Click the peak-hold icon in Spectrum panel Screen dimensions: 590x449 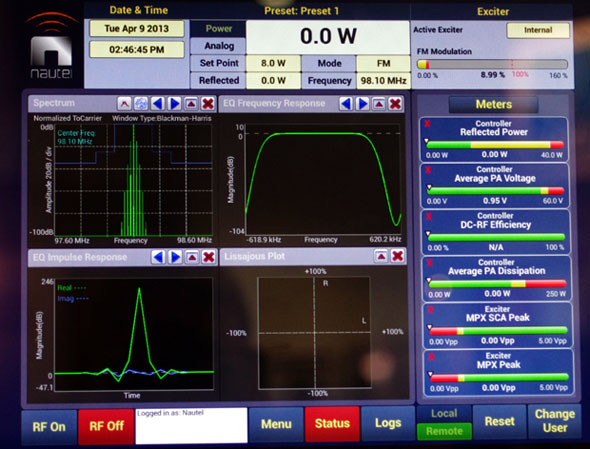[124, 103]
